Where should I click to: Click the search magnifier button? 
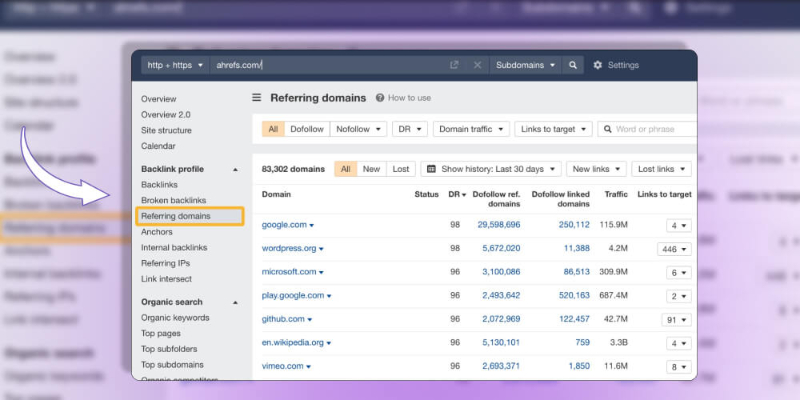tap(573, 65)
